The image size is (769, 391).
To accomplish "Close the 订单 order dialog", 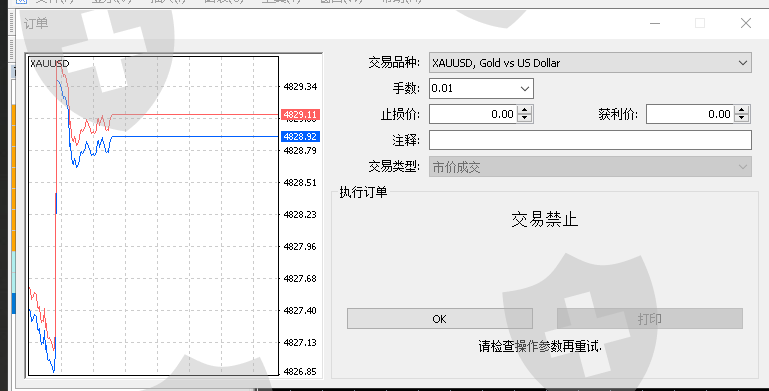I will click(746, 23).
